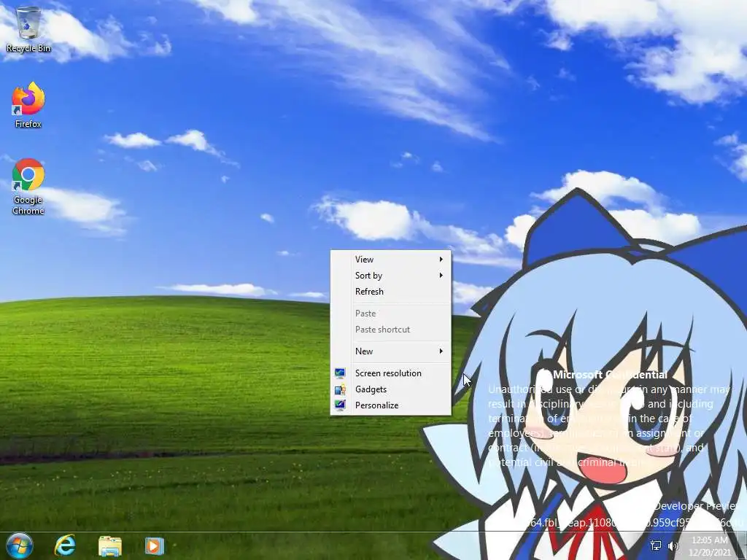Select the Google Chrome desktop shortcut
Viewport: 747px width, 560px height.
tap(28, 186)
